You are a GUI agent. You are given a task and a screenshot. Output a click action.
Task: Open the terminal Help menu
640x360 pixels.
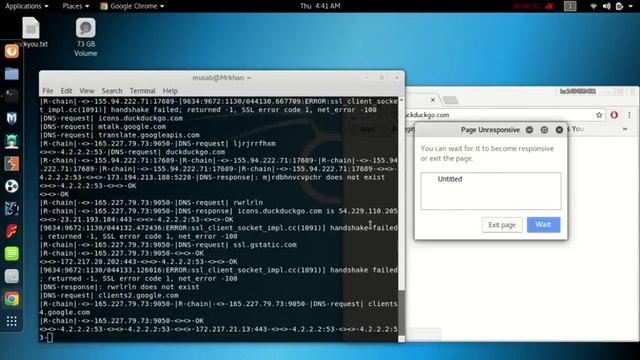tap(170, 91)
